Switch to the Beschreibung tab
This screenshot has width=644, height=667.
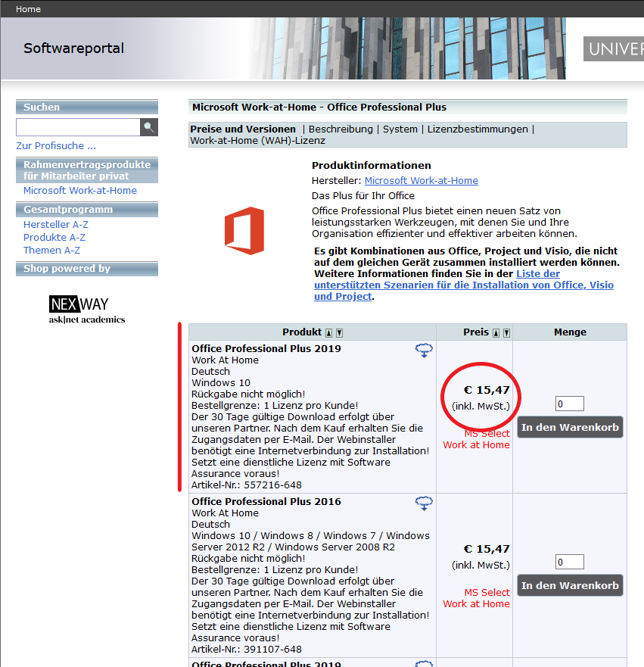341,129
